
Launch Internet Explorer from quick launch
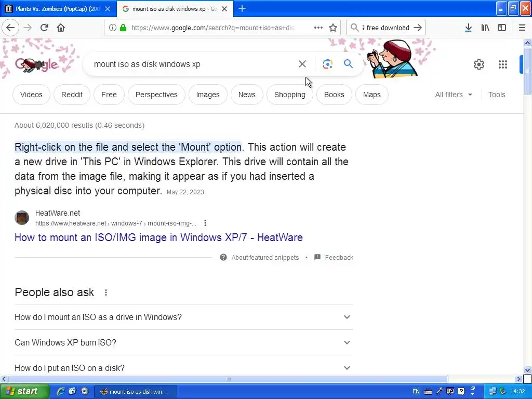(61, 391)
